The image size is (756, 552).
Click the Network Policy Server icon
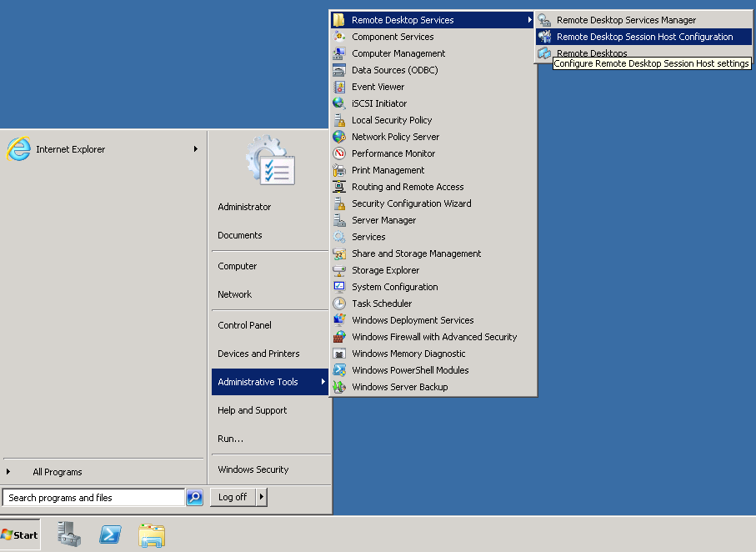click(x=339, y=137)
